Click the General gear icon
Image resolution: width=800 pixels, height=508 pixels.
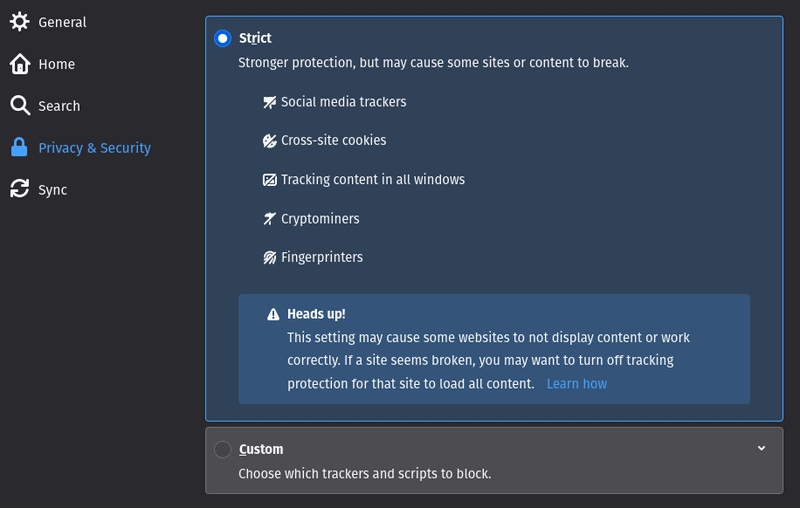(19, 22)
